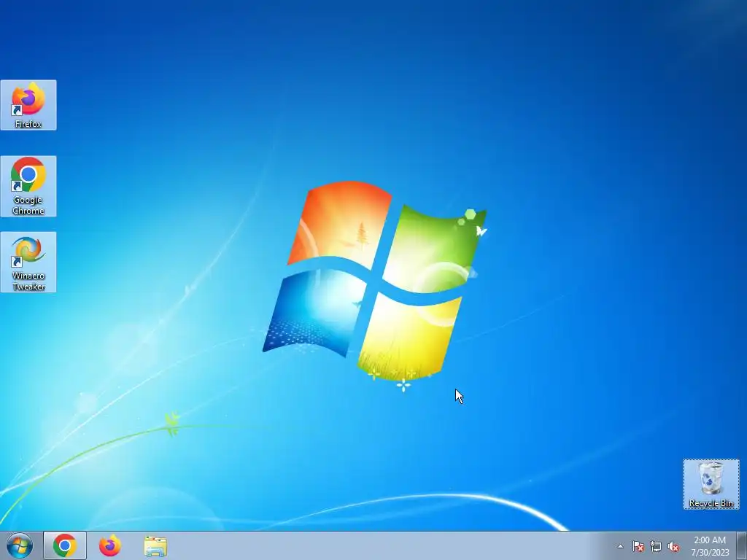Launch Firefox from the taskbar
Viewport: 747px width, 560px height.
[110, 545]
